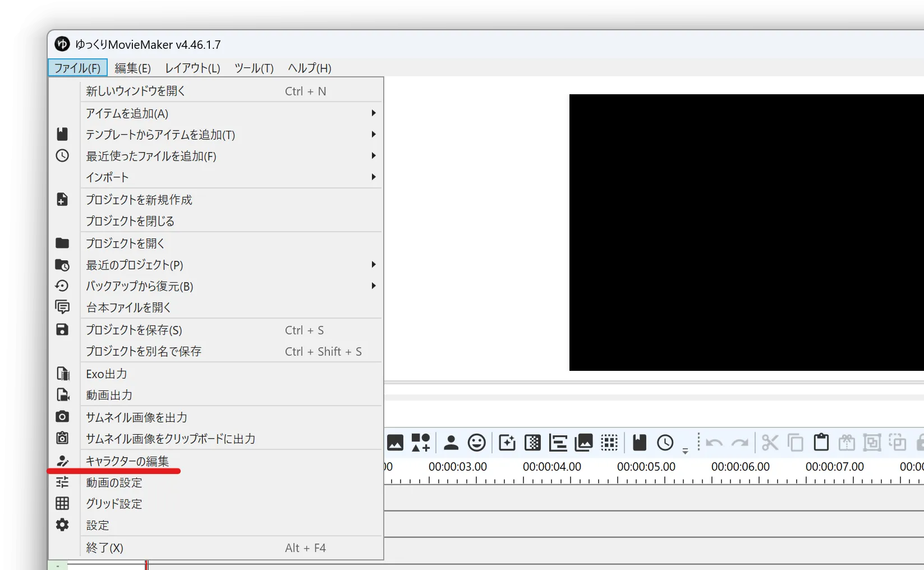924x570 pixels.
Task: Open the toolbar overflow dropdown arrow
Action: (685, 451)
